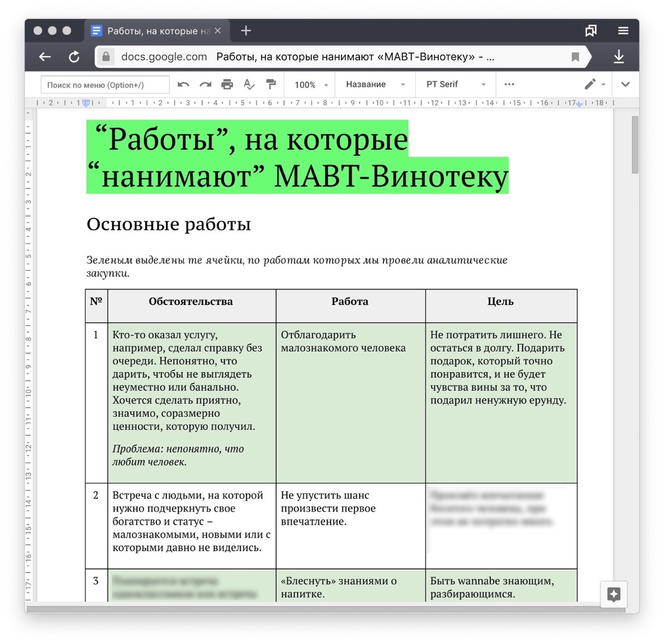Click the Explore button at bottom right
The width and height of the screenshot is (664, 644).
click(x=614, y=594)
